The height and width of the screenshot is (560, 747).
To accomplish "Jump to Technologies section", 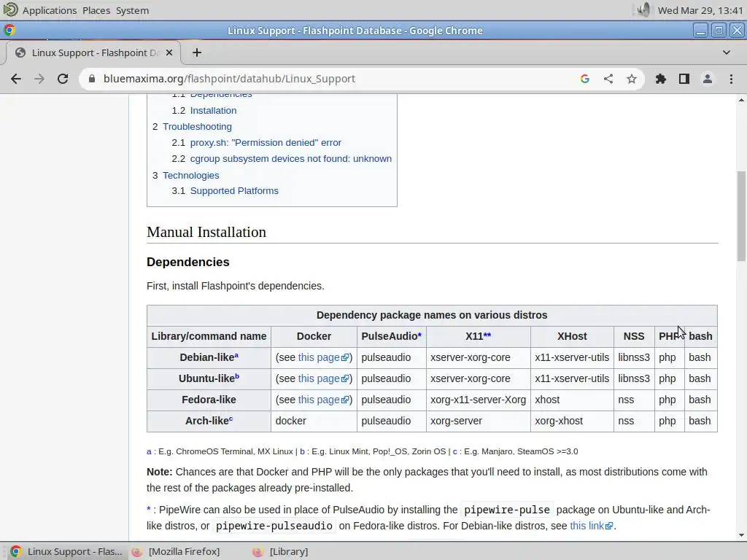I will tap(190, 175).
